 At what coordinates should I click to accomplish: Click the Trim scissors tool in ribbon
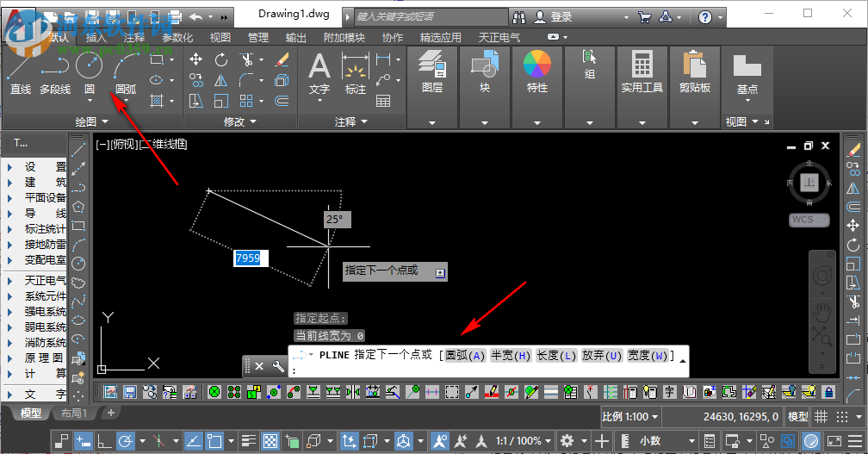246,59
